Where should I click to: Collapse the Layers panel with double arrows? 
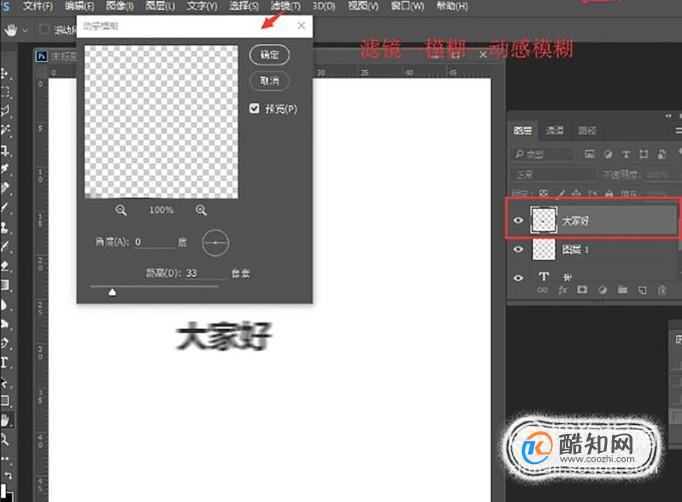[x=668, y=116]
